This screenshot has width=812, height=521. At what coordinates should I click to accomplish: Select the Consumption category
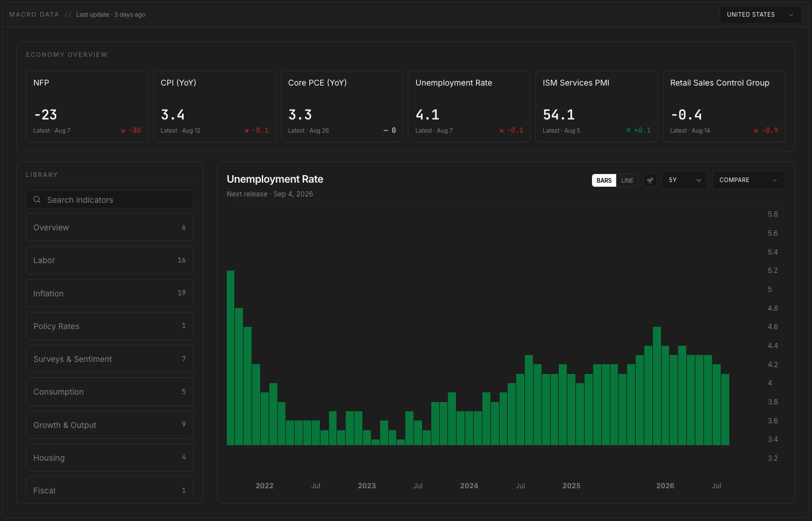[110, 392]
